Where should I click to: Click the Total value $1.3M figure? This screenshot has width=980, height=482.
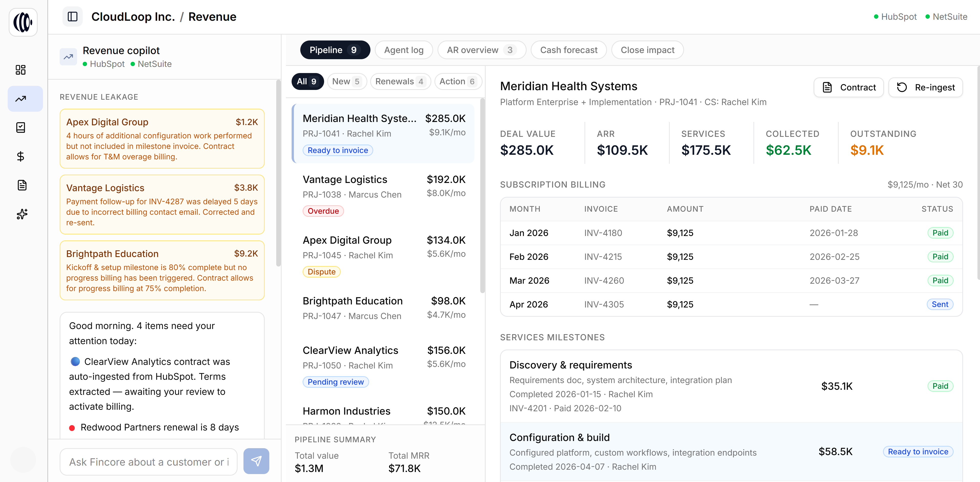pos(309,468)
